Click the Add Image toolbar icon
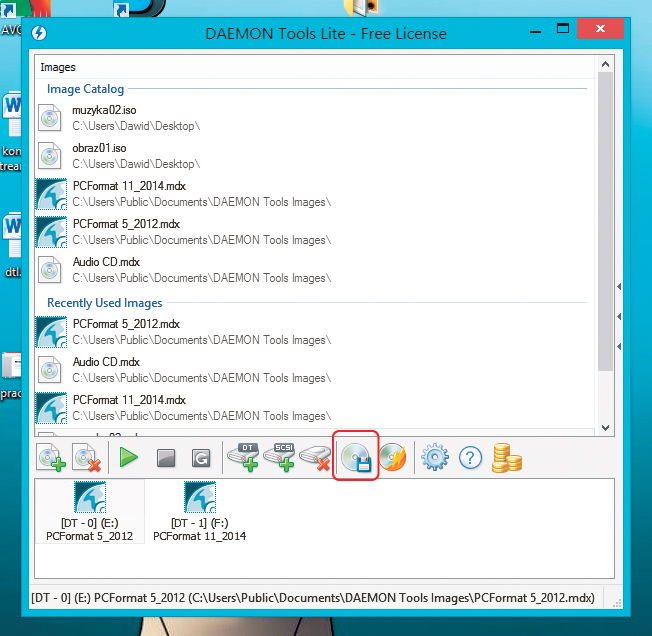Image resolution: width=652 pixels, height=636 pixels. point(52,459)
